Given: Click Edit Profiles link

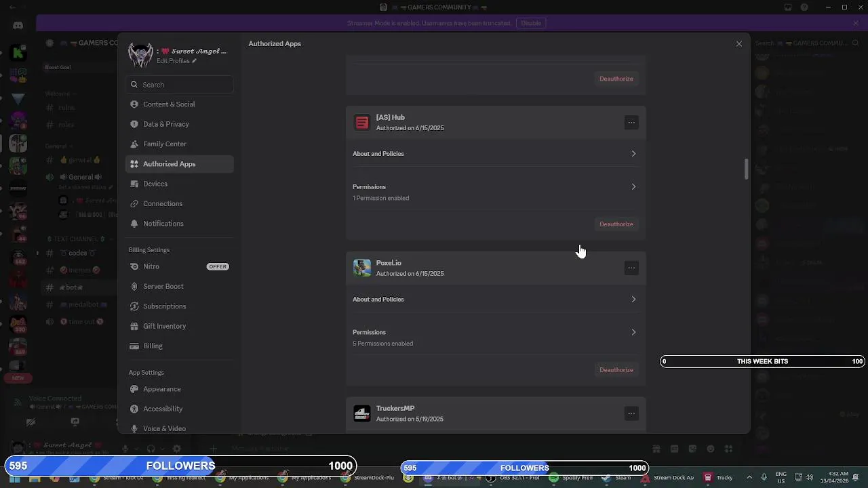Looking at the screenshot, I should click(173, 61).
